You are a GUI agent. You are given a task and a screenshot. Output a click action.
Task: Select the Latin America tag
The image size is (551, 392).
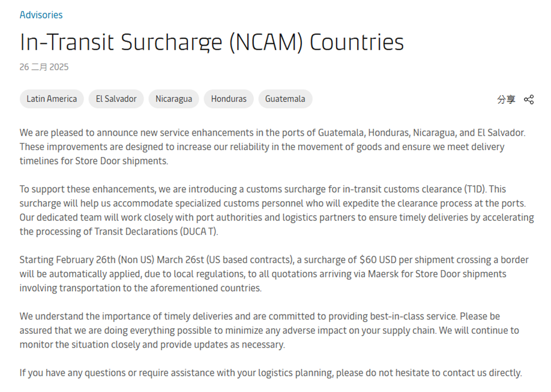(x=52, y=99)
